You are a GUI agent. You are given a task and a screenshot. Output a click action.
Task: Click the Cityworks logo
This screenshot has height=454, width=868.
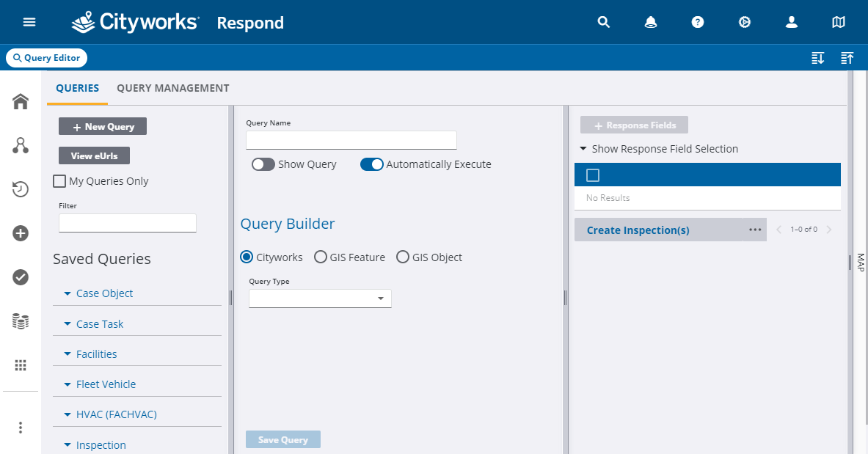[x=135, y=22]
